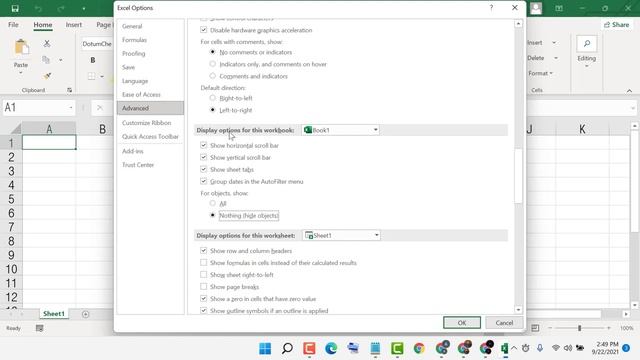Select All for objects show

click(x=213, y=203)
